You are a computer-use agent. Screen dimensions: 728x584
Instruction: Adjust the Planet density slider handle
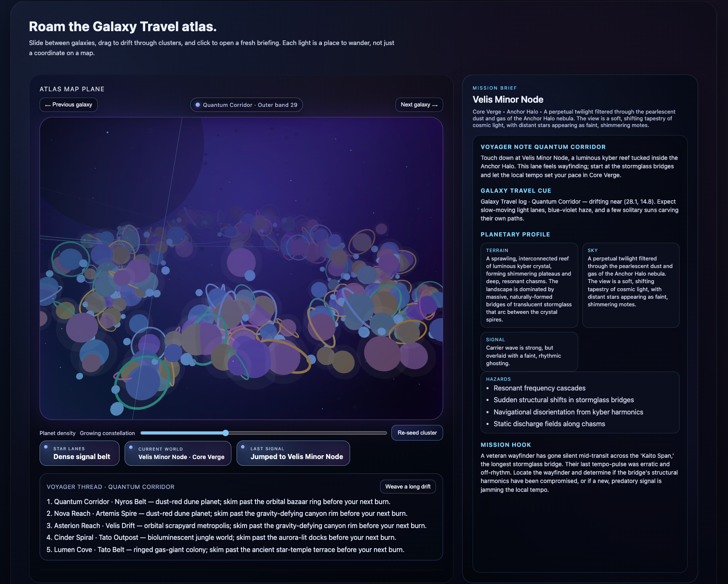click(226, 433)
